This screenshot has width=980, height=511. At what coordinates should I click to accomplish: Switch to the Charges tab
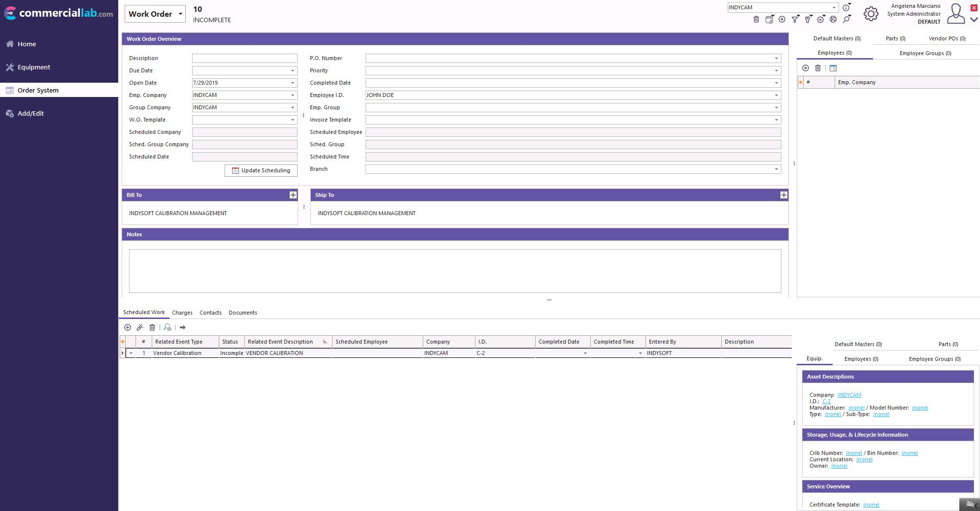(x=182, y=313)
